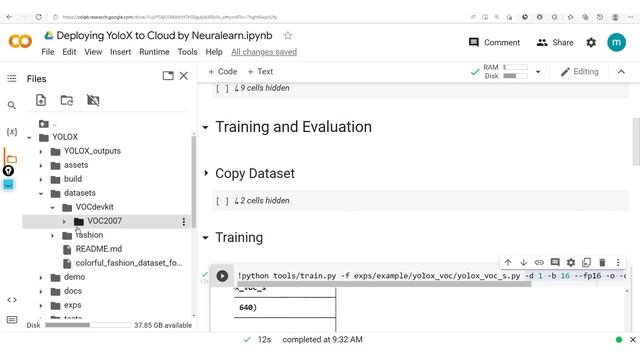
Task: Open the terminal icon in the sidebar
Action: point(12,320)
